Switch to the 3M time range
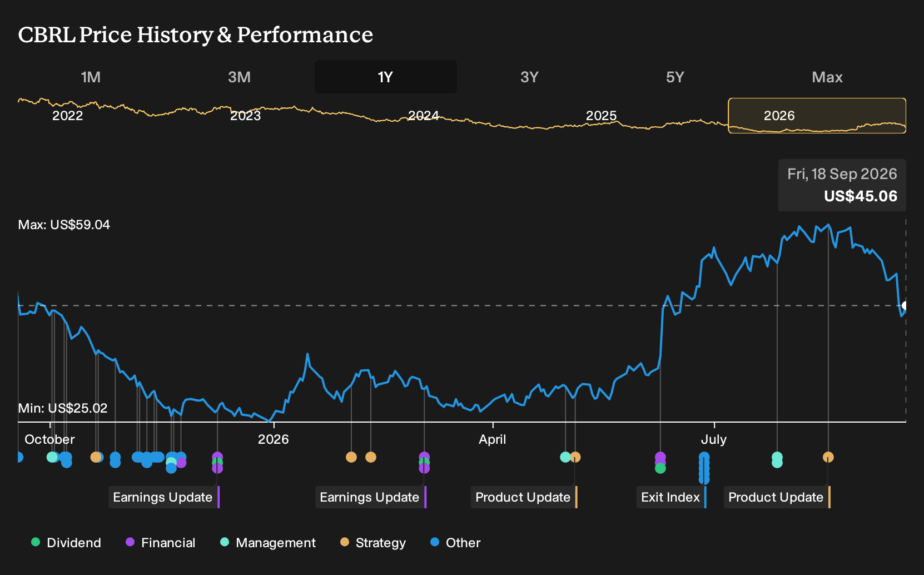The image size is (924, 575). click(x=239, y=77)
